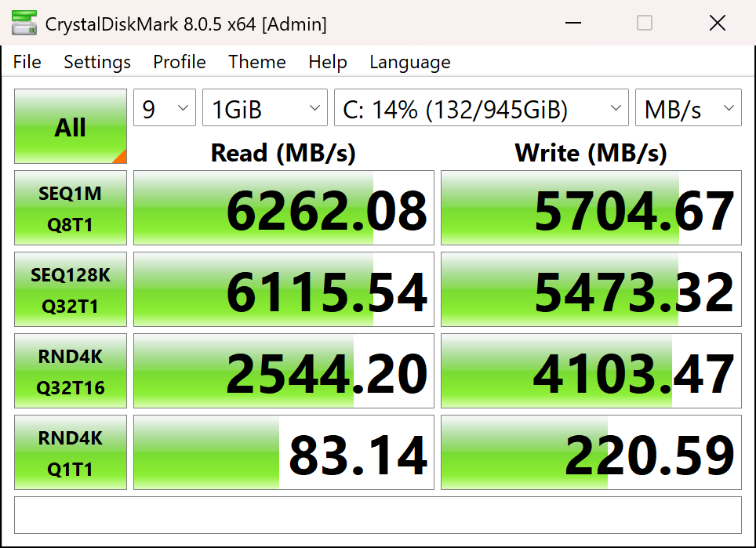This screenshot has width=756, height=548.
Task: Run the SEQ128K Q32T1 test
Action: (x=71, y=289)
